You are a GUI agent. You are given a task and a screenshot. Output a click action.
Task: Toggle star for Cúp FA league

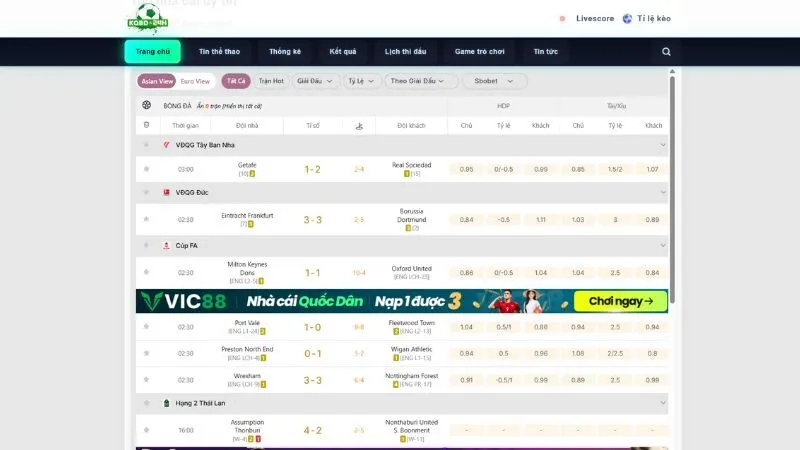pyautogui.click(x=146, y=245)
